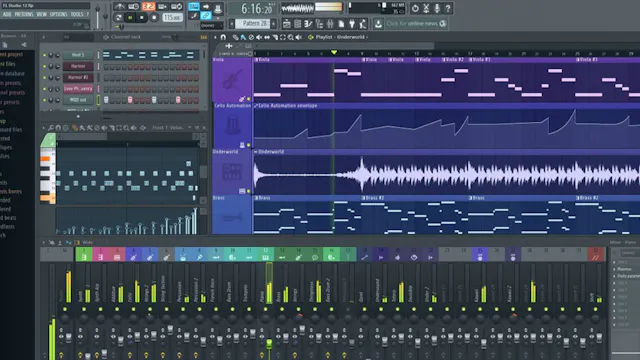Viewport: 640px width, 360px height.
Task: Mute the Host 1 channel with its green LED
Action: tap(44, 55)
